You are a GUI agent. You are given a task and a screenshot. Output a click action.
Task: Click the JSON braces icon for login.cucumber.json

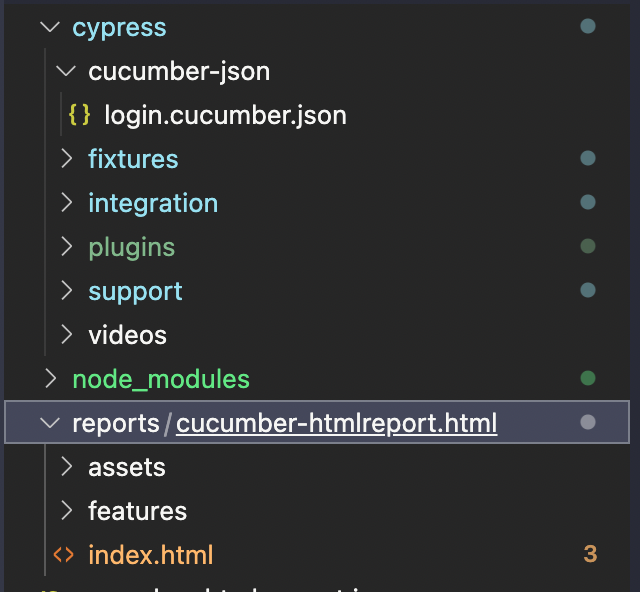pos(79,115)
